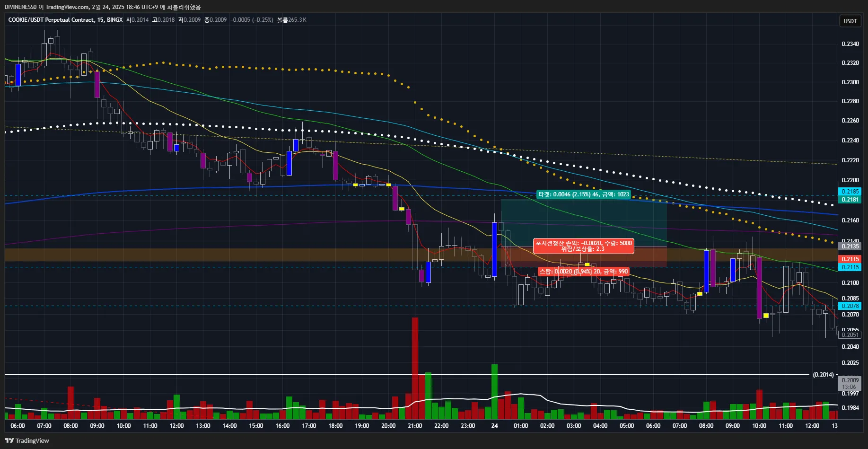Click the COOKIE/USDT Perpetual Contract symbol title
This screenshot has width=868, height=449.
tap(51, 20)
